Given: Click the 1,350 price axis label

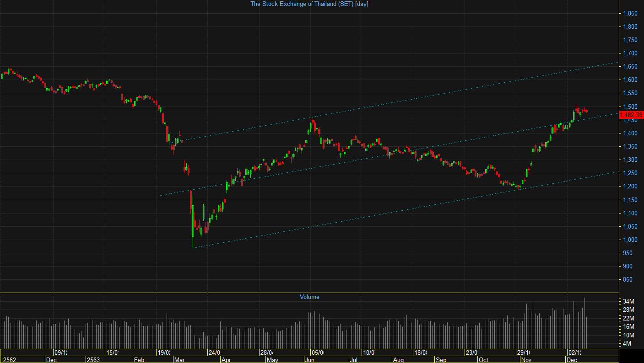Looking at the screenshot, I should tap(630, 147).
